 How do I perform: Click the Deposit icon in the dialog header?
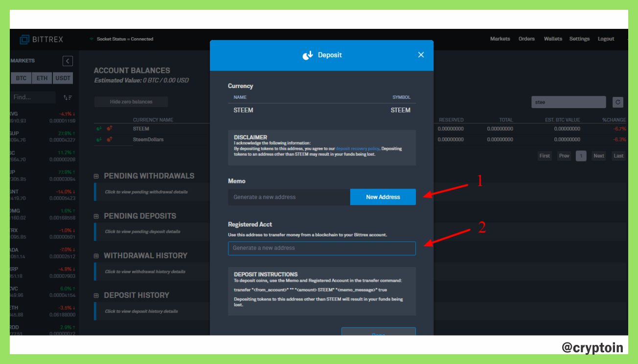[308, 55]
